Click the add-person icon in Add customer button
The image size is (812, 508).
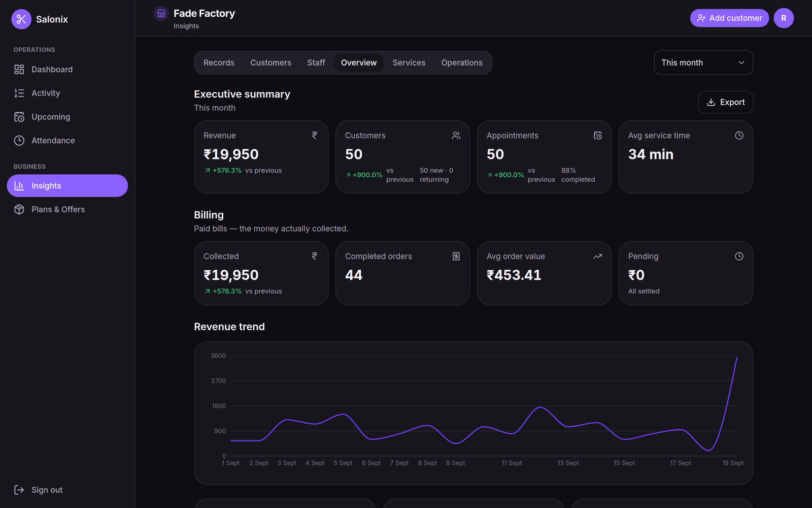[x=701, y=18]
